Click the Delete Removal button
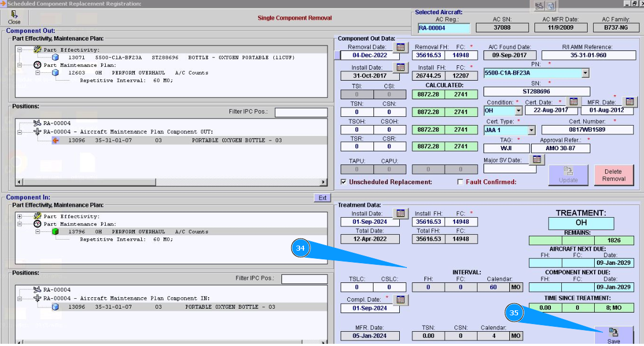This screenshot has width=644, height=346. pos(613,175)
